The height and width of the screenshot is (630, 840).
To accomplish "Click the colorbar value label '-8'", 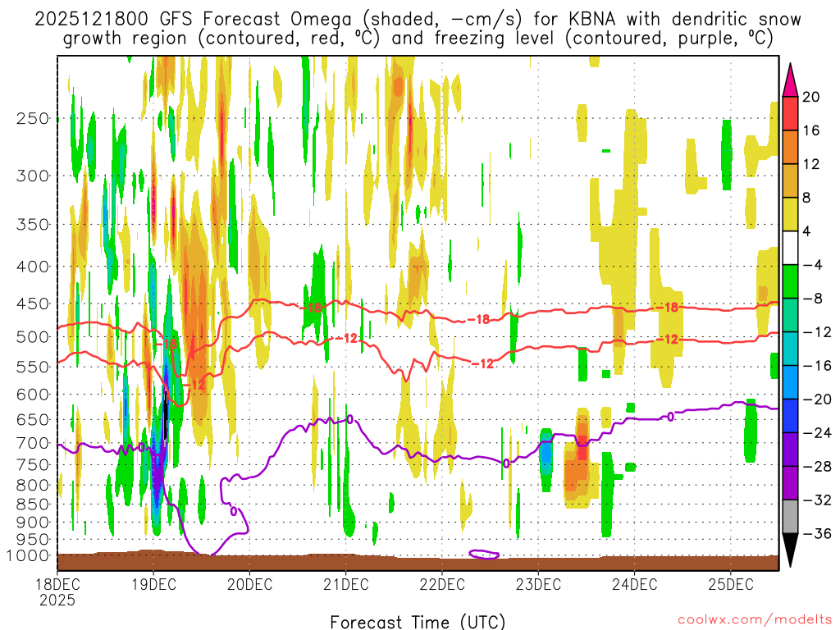I will 813,299.
